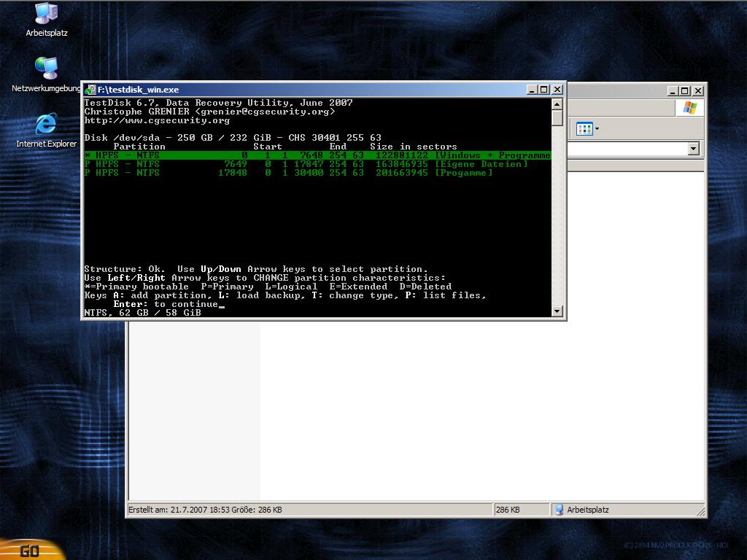
Task: Click the 'Structure: Ok.' text
Action: coord(124,269)
